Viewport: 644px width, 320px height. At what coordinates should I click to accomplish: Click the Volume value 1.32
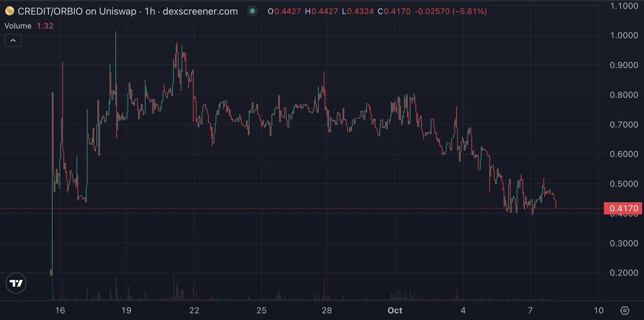tap(44, 25)
